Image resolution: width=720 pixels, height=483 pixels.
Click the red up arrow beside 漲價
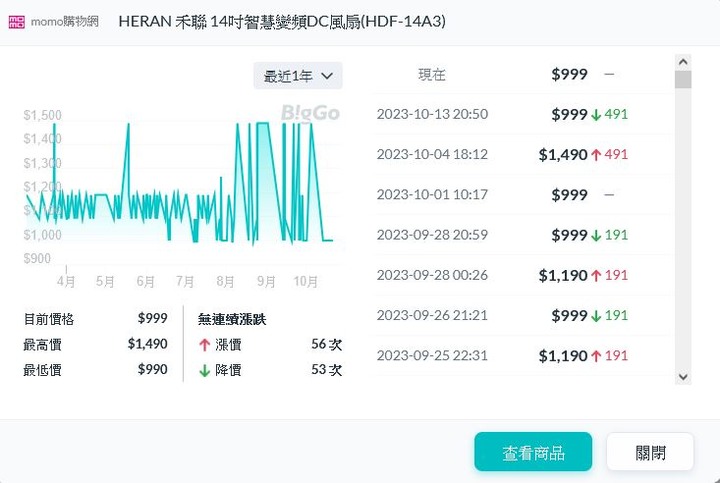coord(204,345)
